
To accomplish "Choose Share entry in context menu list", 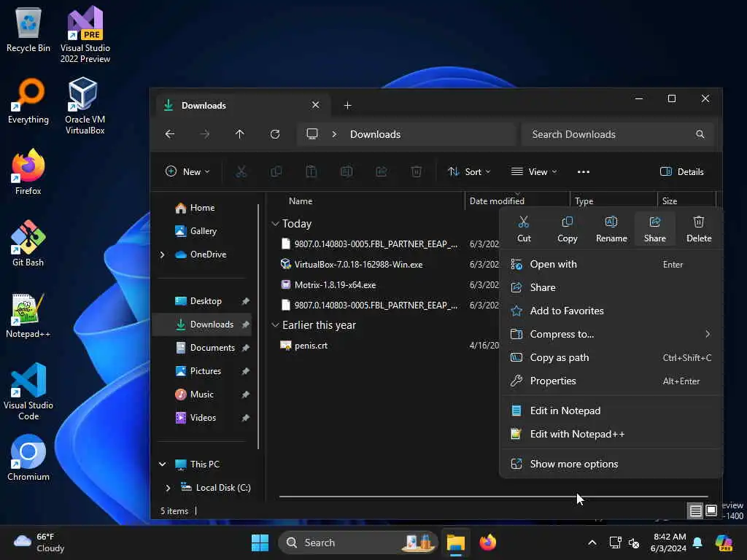I will coord(611,287).
